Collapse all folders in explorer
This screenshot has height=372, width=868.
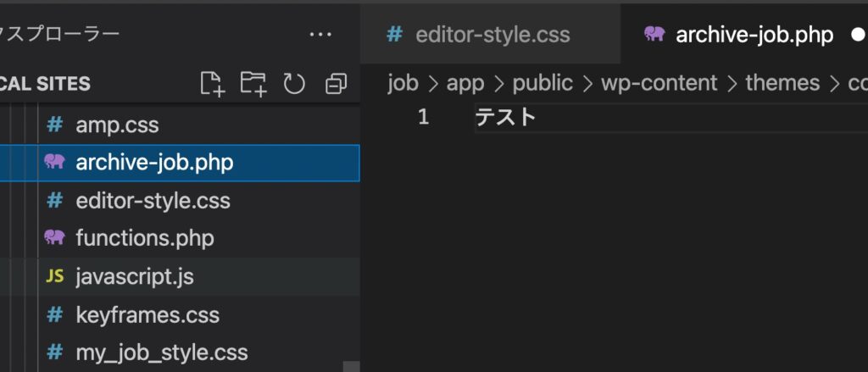point(336,83)
